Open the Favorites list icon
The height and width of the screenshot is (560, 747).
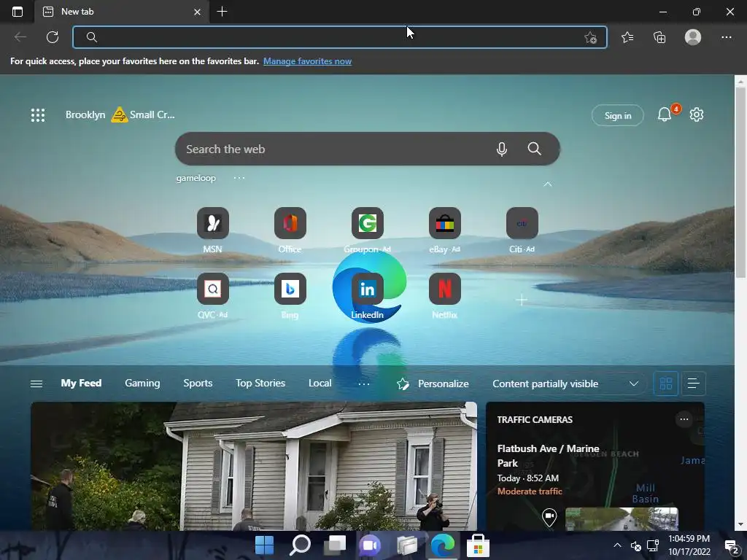pos(627,37)
